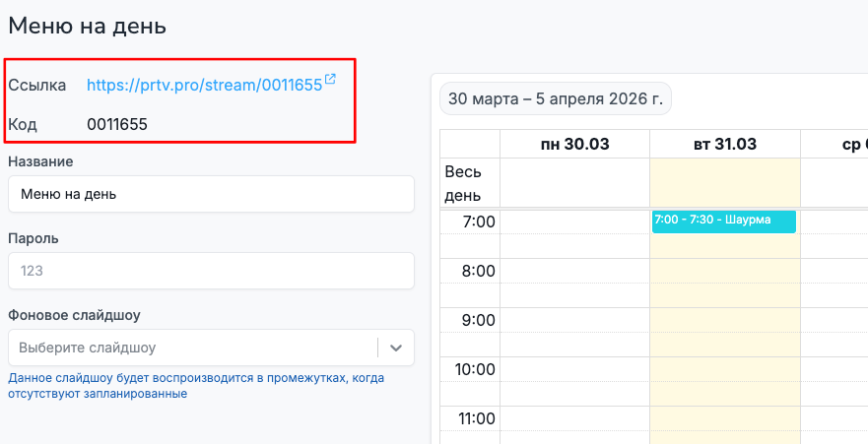Click the 9:00 slot on Monday 30.03
868x444 pixels.
[574, 320]
